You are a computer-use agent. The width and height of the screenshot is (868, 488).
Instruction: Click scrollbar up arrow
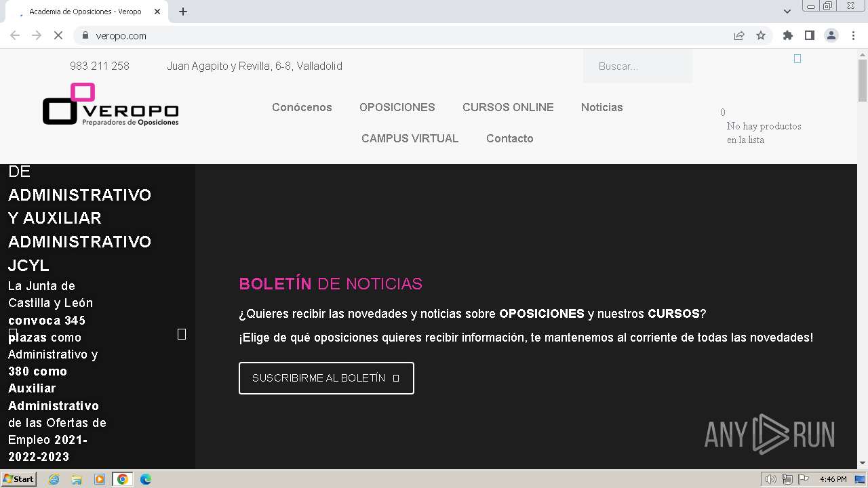tap(863, 54)
